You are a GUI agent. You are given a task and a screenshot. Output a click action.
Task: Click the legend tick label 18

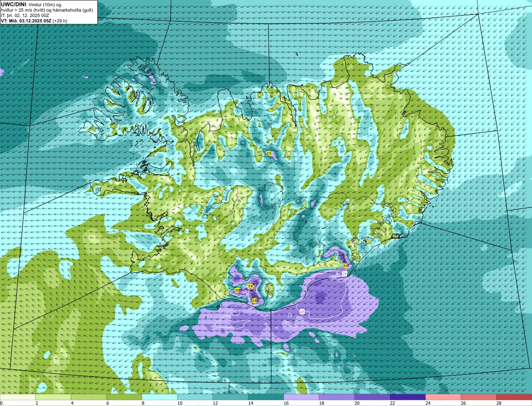[321, 403]
